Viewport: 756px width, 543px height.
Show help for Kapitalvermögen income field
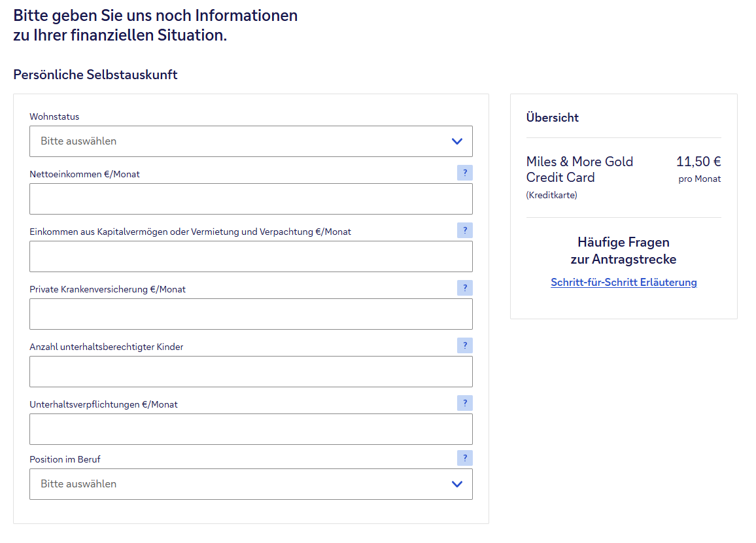pyautogui.click(x=464, y=230)
